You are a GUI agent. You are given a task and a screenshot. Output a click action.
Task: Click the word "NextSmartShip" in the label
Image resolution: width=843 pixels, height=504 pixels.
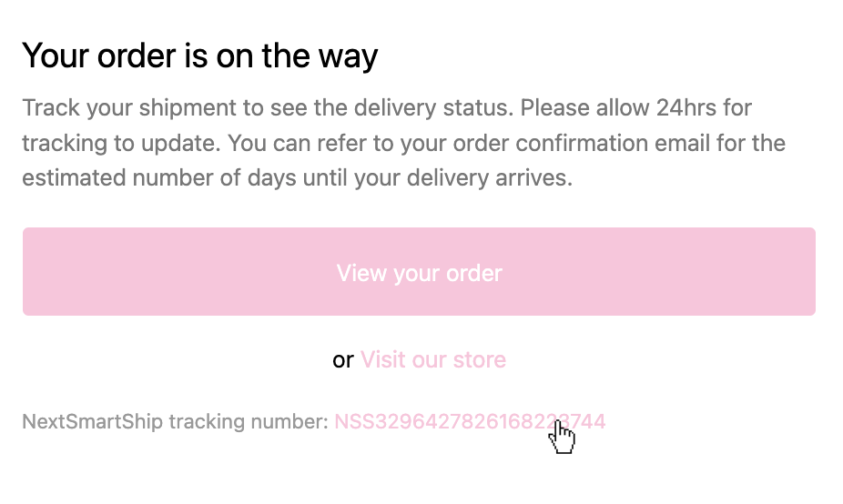[x=92, y=421]
